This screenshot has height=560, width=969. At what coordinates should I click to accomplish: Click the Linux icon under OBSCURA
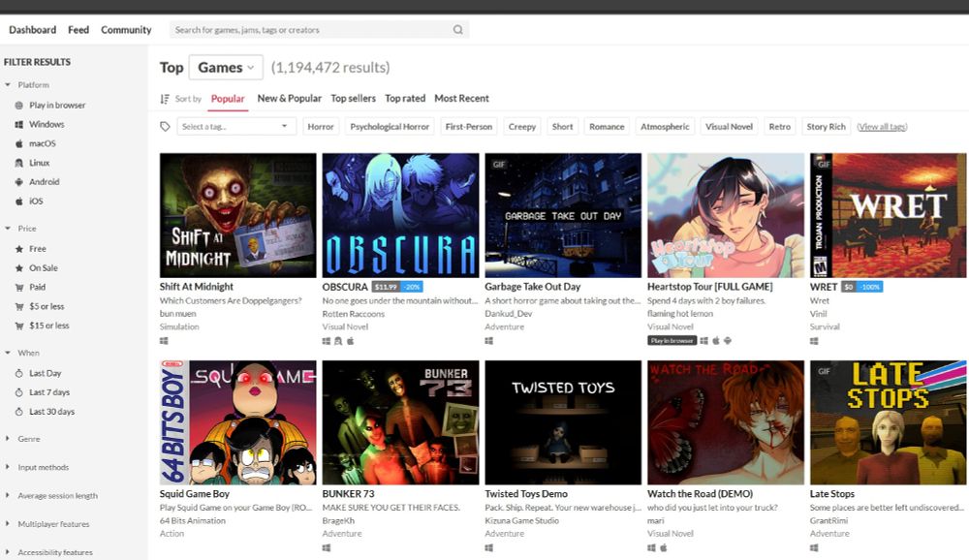coord(338,341)
